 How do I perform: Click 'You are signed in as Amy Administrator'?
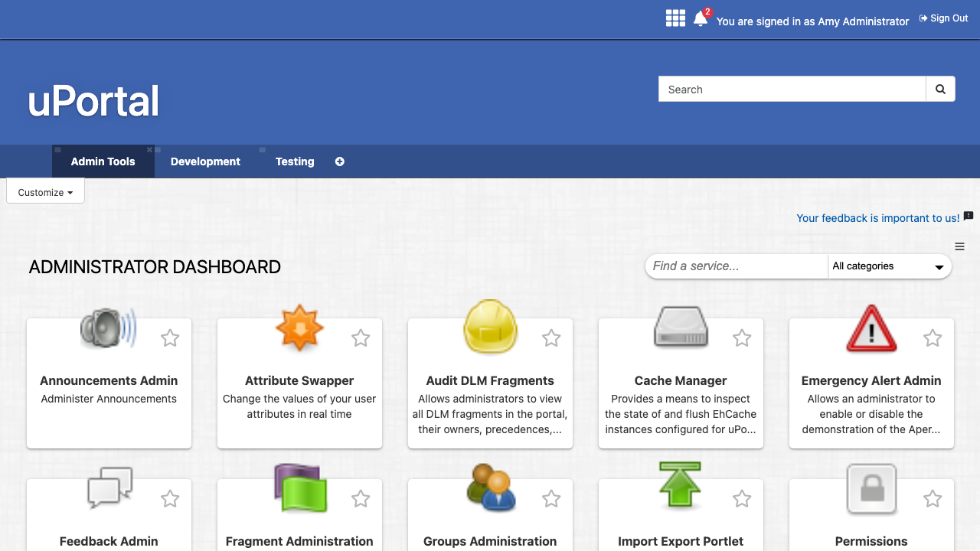(812, 21)
